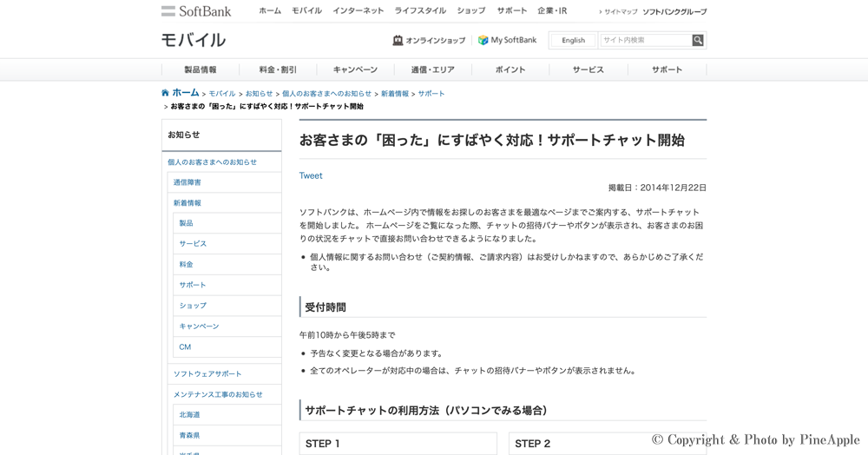Open the インターネット top menu item
This screenshot has height=455, width=868.
[x=358, y=10]
